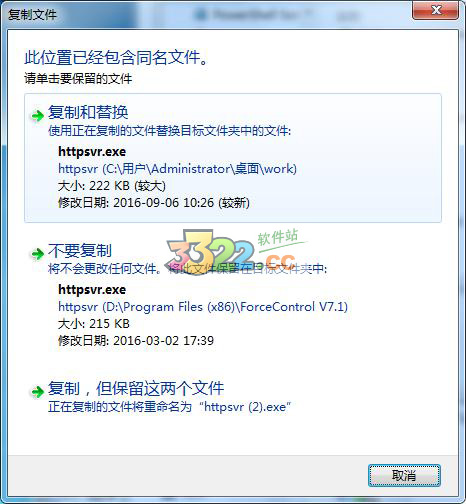The width and height of the screenshot is (466, 504).
Task: Click httpsvr.exe filename under 复制和替换
Action: (92, 152)
